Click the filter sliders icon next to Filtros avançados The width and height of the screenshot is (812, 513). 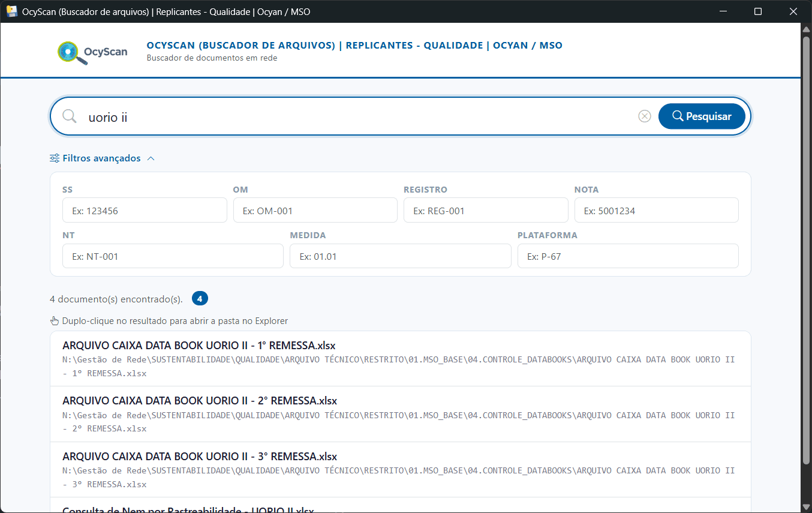(x=53, y=158)
